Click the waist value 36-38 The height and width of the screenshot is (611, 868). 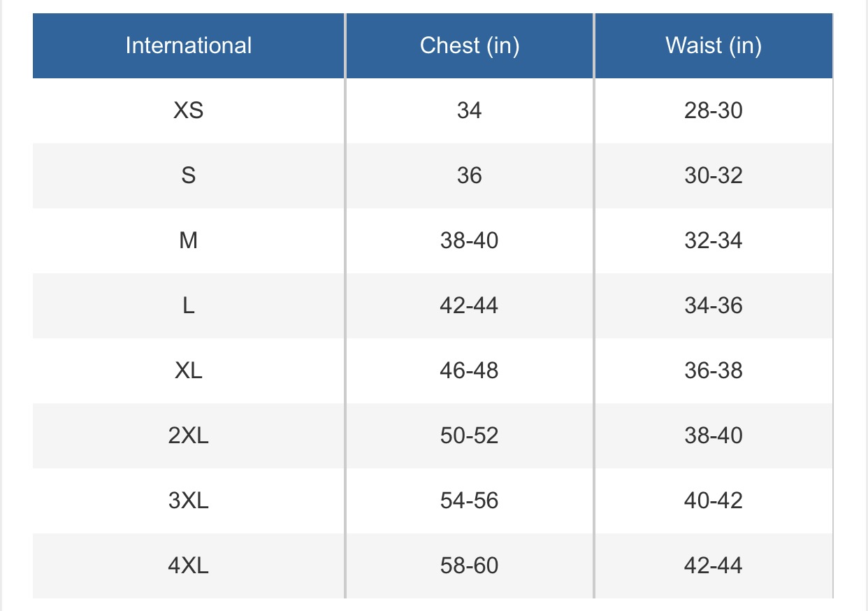point(714,371)
